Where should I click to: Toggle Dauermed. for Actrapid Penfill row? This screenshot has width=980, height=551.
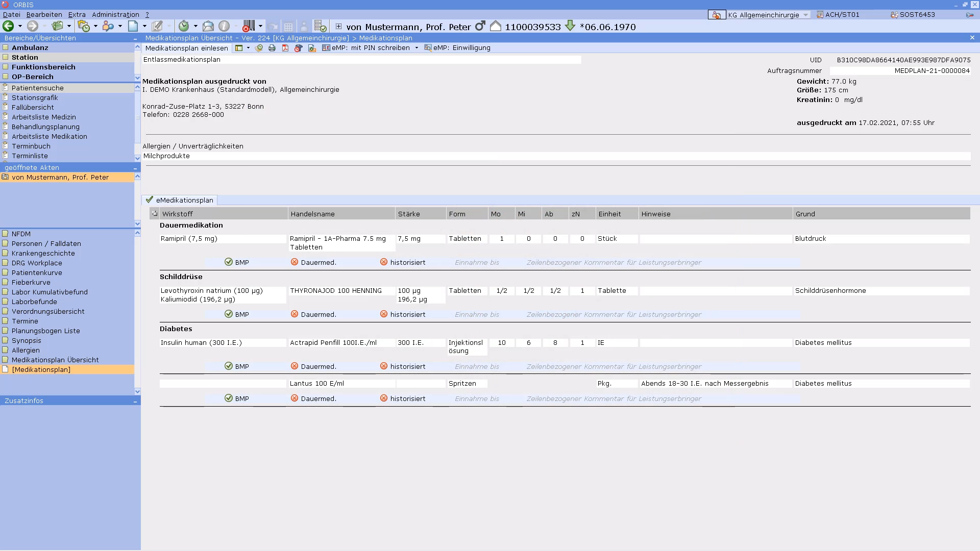[x=295, y=366]
